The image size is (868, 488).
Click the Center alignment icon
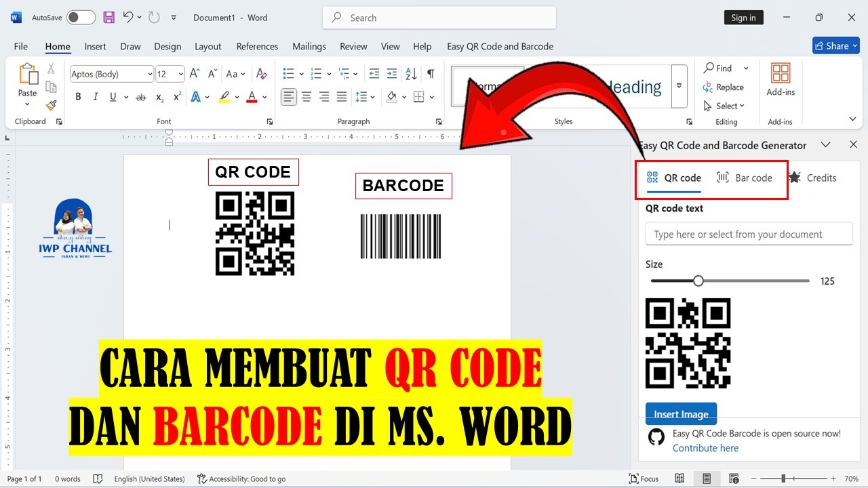(x=307, y=97)
